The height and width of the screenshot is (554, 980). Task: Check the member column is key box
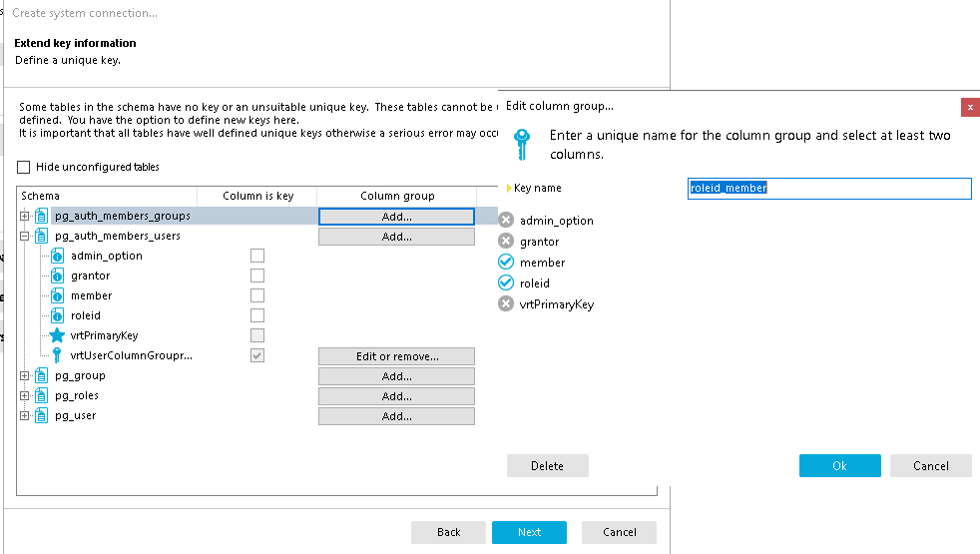click(257, 295)
